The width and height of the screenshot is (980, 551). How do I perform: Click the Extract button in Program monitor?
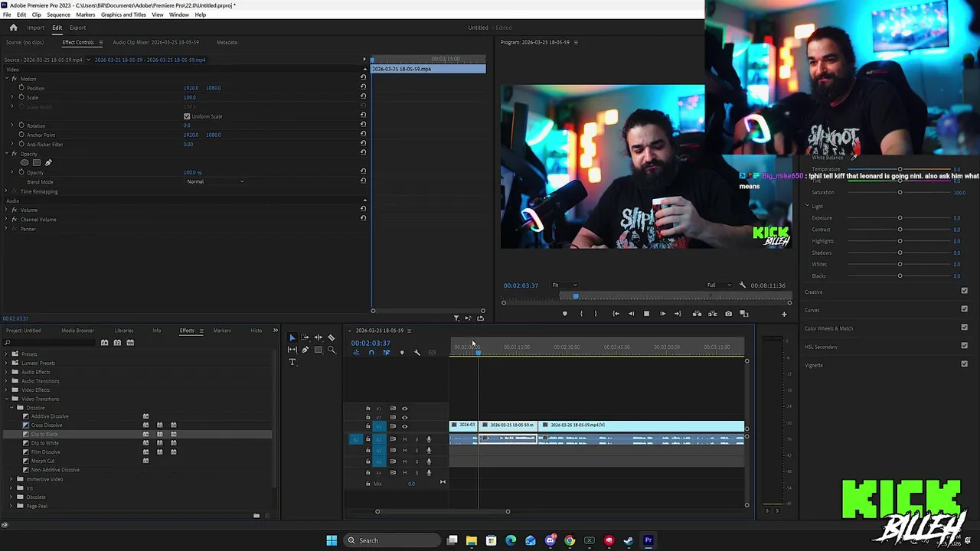[x=713, y=314]
